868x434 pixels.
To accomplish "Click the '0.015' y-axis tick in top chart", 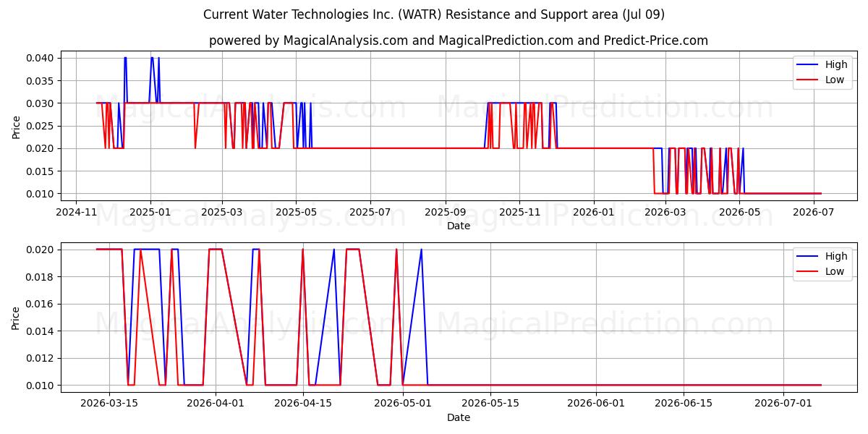I will (x=41, y=171).
